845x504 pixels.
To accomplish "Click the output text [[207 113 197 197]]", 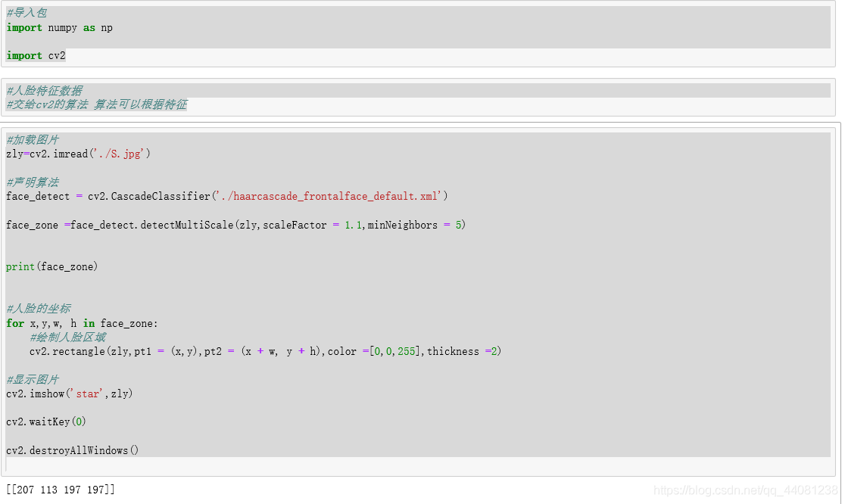I will click(x=61, y=490).
